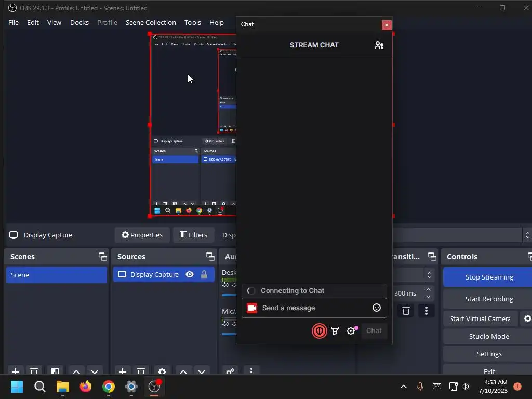This screenshot has height=399, width=532.
Task: Click Start Virtual Camera button
Action: 481,318
